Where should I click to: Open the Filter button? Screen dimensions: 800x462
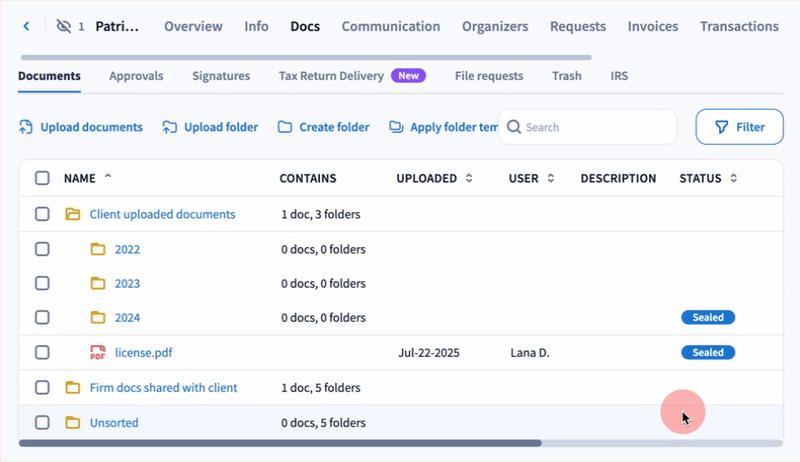(x=739, y=127)
